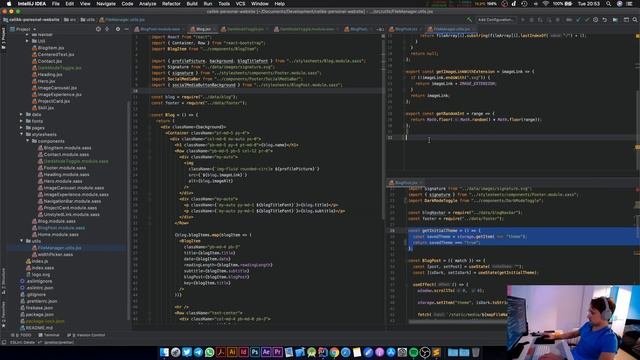Select logo.svg in the tree
The height and width of the screenshot is (360, 640).
pyautogui.click(x=37, y=274)
